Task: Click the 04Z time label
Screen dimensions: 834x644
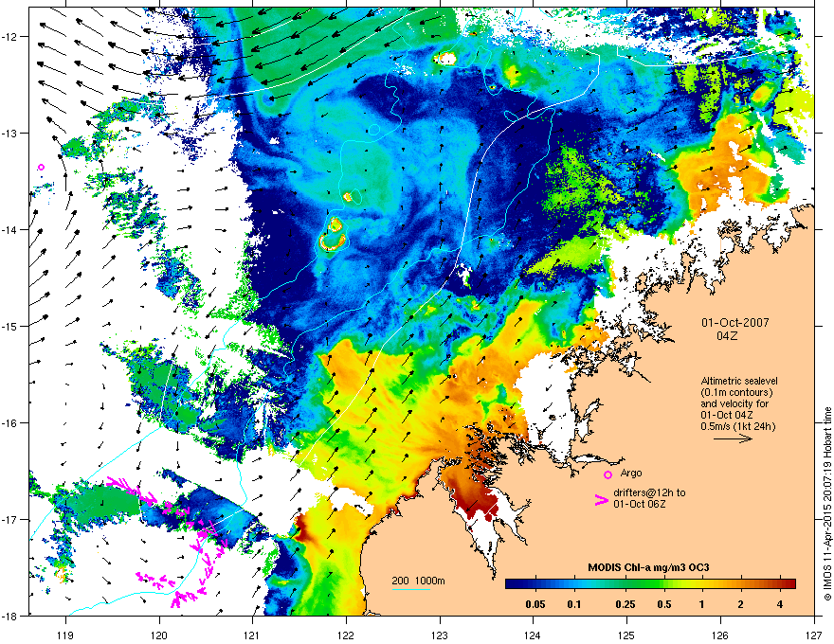Action: pos(727,336)
